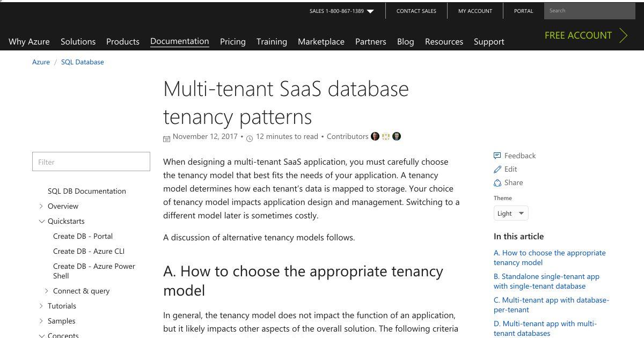The height and width of the screenshot is (338, 644).
Task: Click the calendar icon beside November 12, 2017
Action: tap(166, 138)
